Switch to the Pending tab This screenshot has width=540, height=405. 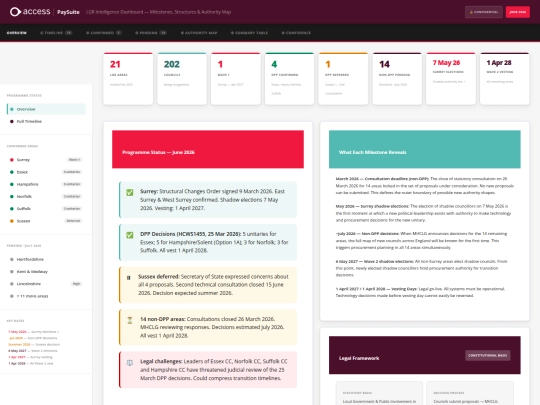[151, 33]
